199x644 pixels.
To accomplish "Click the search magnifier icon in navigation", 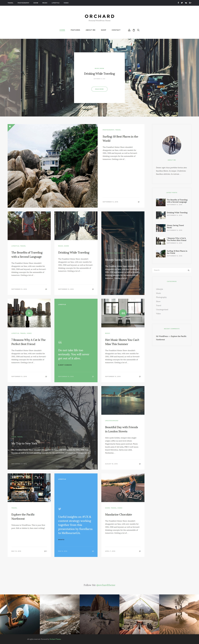I will pos(138,30).
